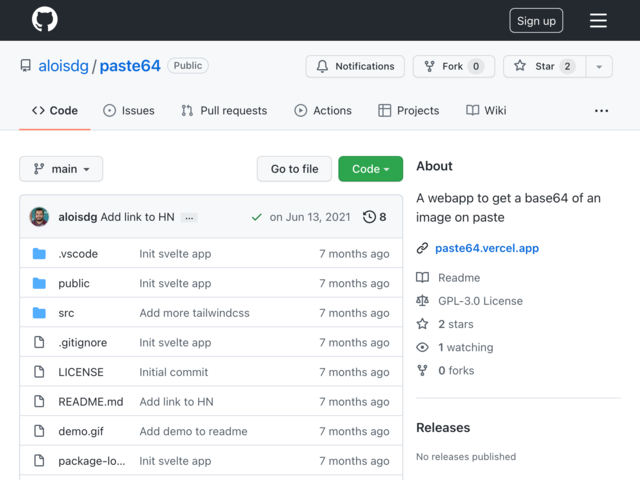Open the paste64.vercel.app link
This screenshot has height=480, width=640.
[x=487, y=248]
